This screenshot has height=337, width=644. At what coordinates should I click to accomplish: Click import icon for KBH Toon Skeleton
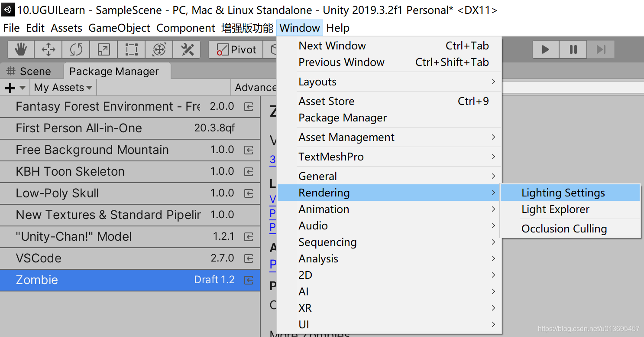coord(249,172)
